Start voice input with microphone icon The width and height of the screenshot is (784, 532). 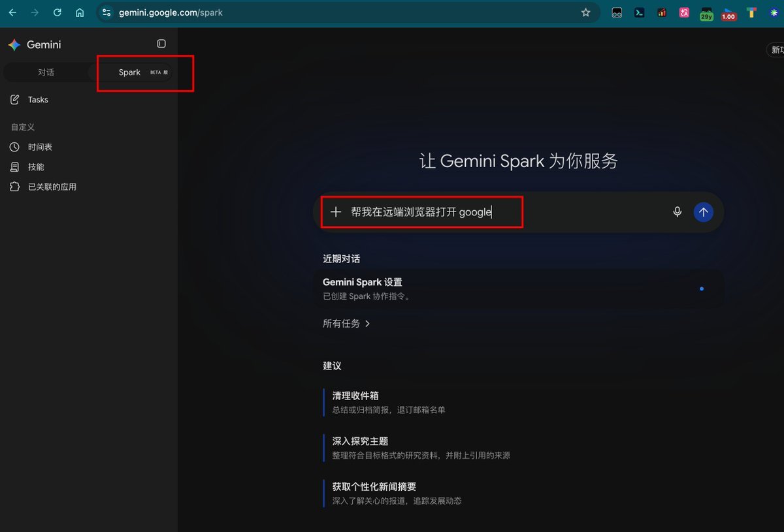678,211
